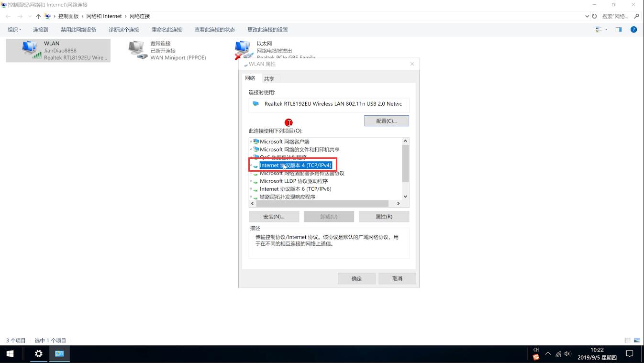Go up one folder level arrow

[38, 16]
